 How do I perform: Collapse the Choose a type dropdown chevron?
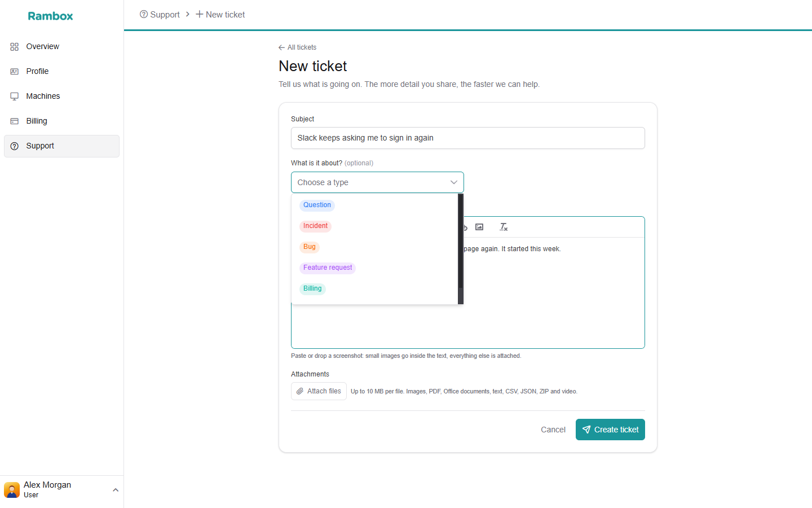pyautogui.click(x=454, y=182)
